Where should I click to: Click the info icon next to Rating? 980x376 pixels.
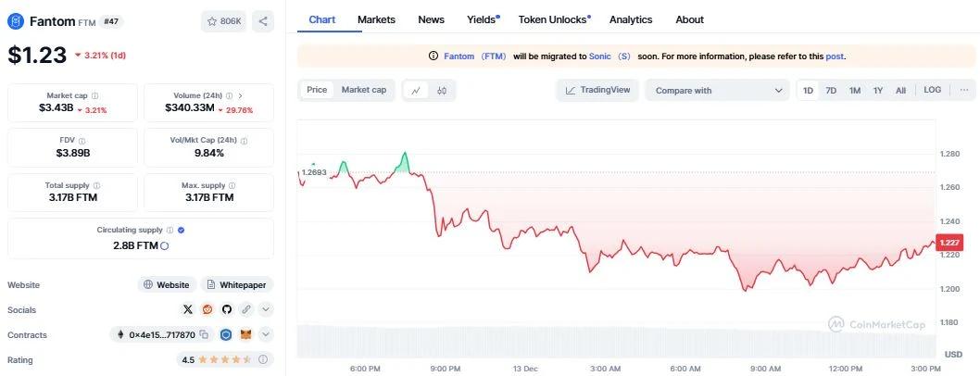point(262,359)
